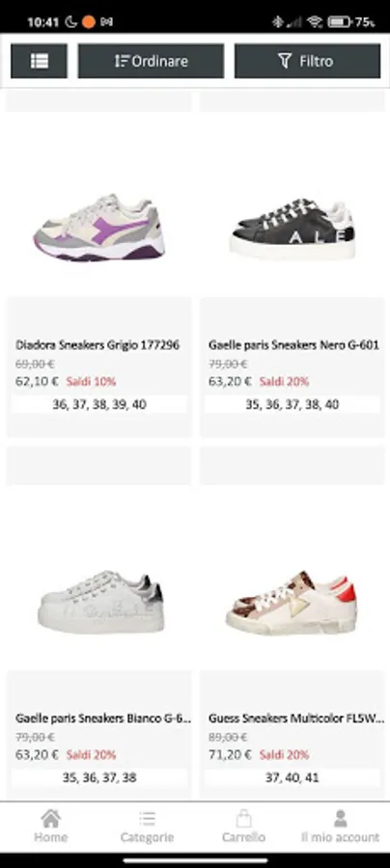
Task: Open Gaelle paris Sneakers Nero G-601 title
Action: (293, 345)
